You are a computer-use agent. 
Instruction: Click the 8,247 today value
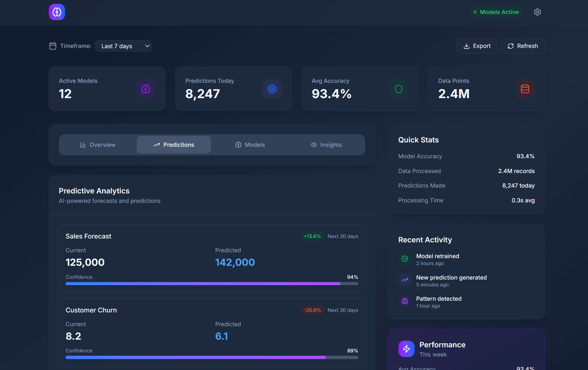pos(518,186)
